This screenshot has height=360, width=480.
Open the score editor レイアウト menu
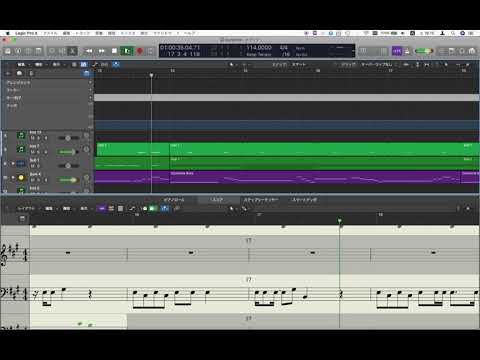point(26,208)
